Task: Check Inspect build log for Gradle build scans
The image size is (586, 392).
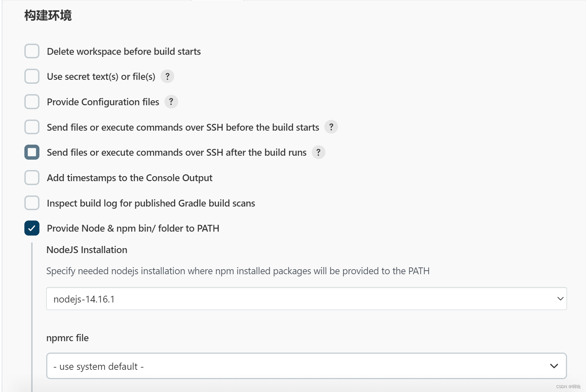Action: click(x=32, y=203)
